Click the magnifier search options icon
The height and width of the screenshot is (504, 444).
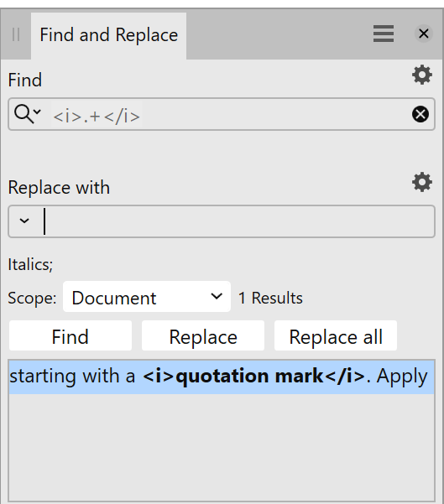click(x=28, y=114)
